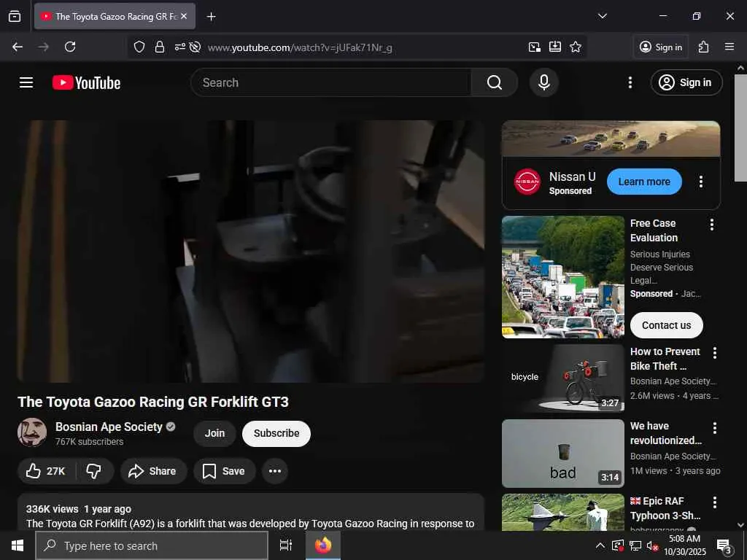
Task: Dislike the video with thumbs down
Action: click(x=94, y=471)
